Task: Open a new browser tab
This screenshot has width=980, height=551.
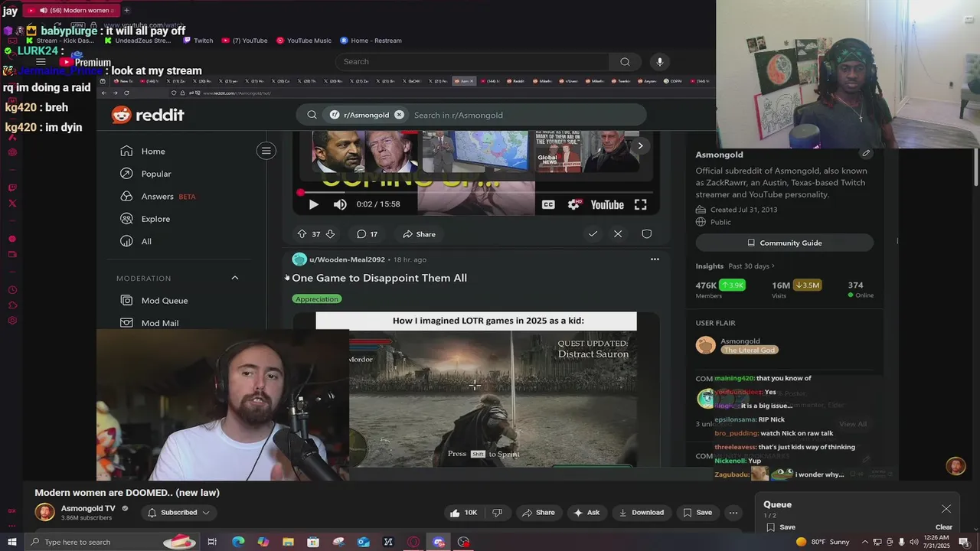Action: [x=126, y=10]
